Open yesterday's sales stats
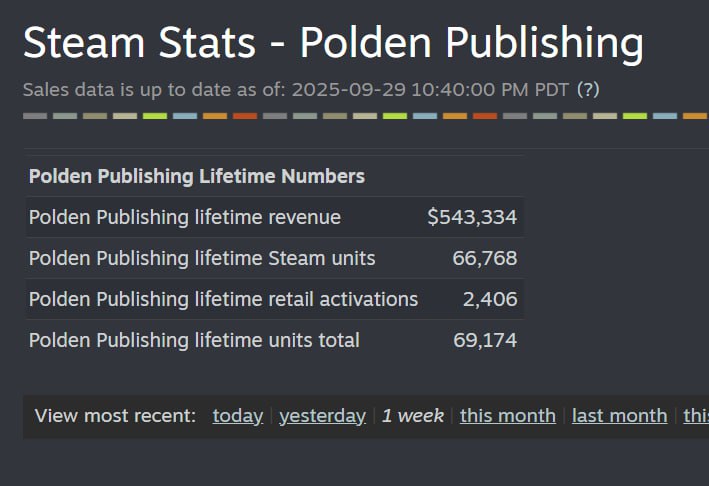709x486 pixels. (322, 416)
